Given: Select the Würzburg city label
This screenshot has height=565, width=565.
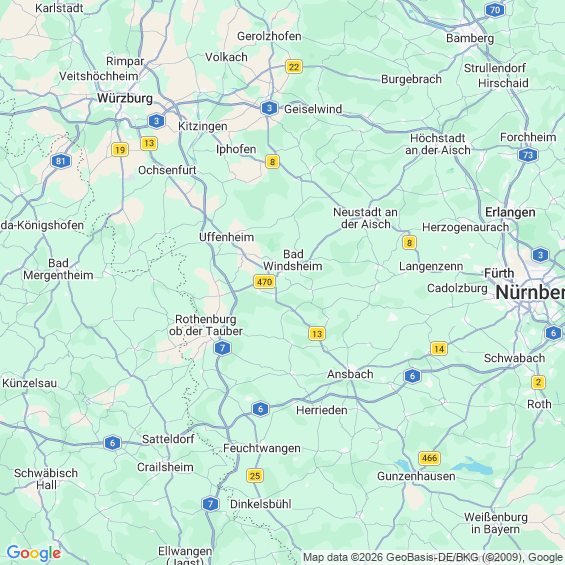Looking at the screenshot, I should pyautogui.click(x=125, y=98).
